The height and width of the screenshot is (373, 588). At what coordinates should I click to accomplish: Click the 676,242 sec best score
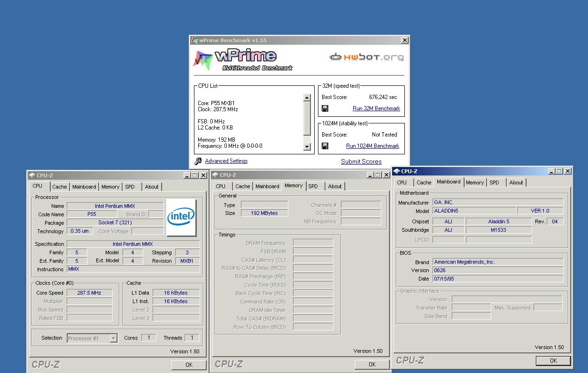pyautogui.click(x=383, y=97)
